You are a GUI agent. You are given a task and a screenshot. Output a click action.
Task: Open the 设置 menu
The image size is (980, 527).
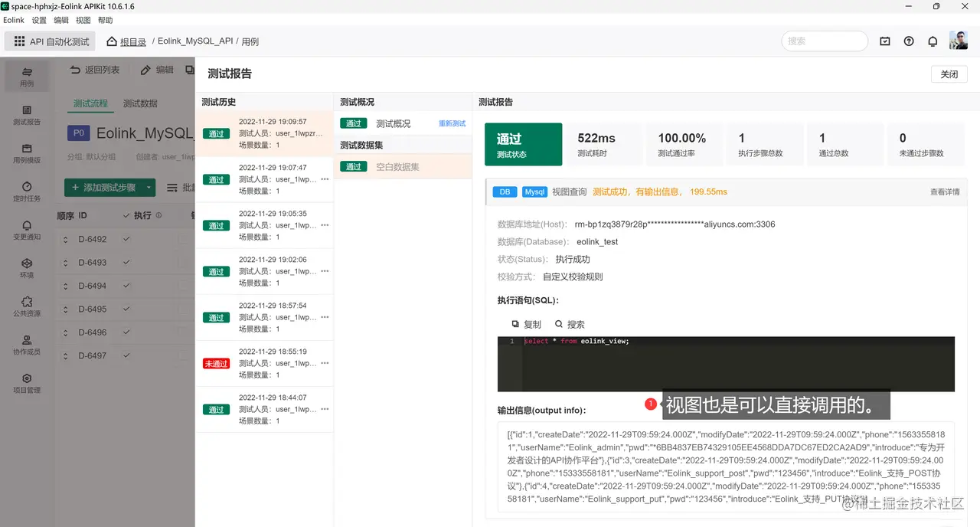pyautogui.click(x=39, y=20)
